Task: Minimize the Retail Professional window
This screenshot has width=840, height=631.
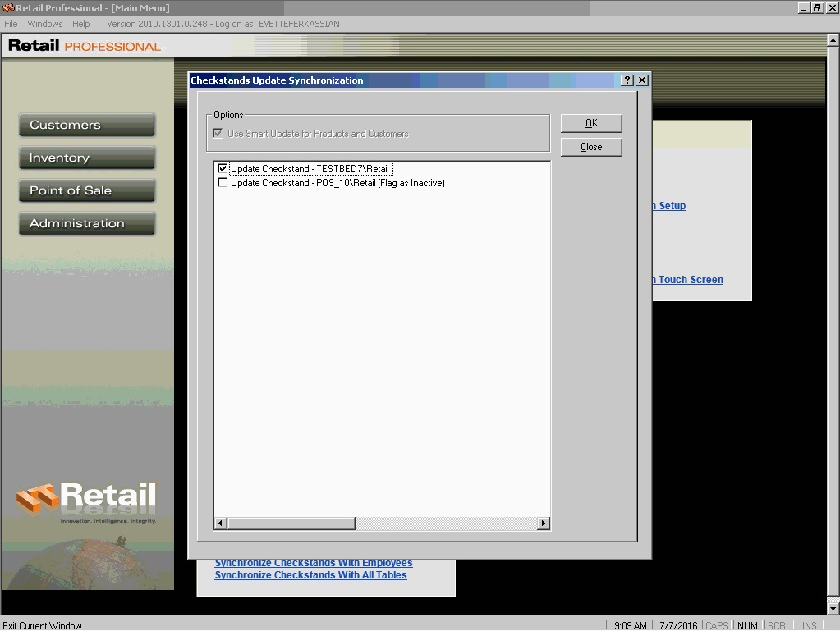Action: pos(804,8)
